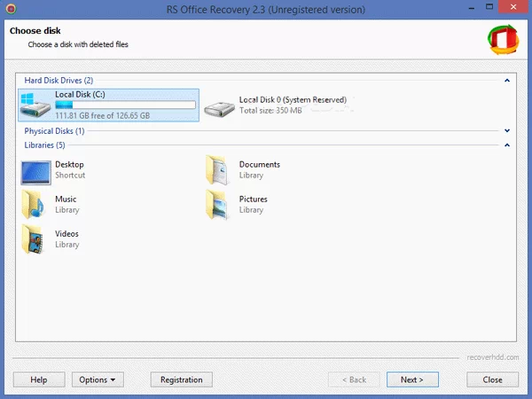
Task: Select the 'Videos' label text
Action: click(x=66, y=234)
